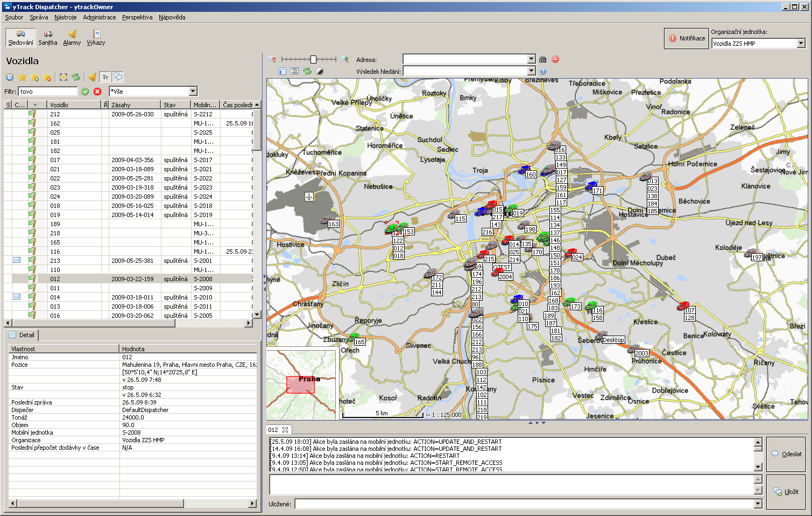The width and height of the screenshot is (812, 516).
Task: Toggle the speech bubbles messages button
Action: 118,77
